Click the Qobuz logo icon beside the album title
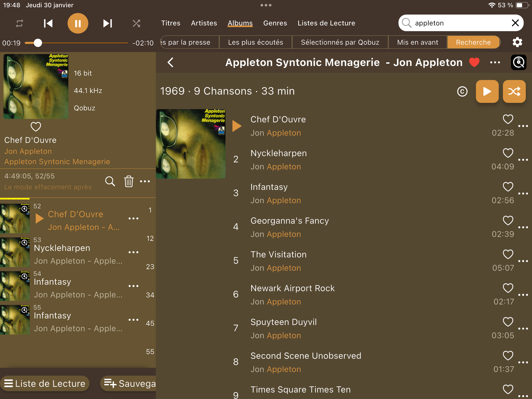 [x=518, y=62]
